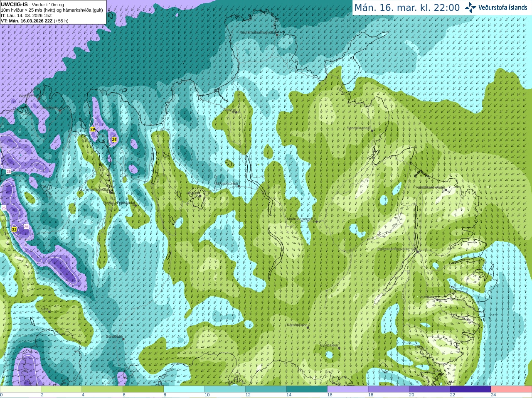Viewport: 532px width, 398px height.
Task: Click the 4–6 m/s legend swatch
Action: (x=102, y=389)
